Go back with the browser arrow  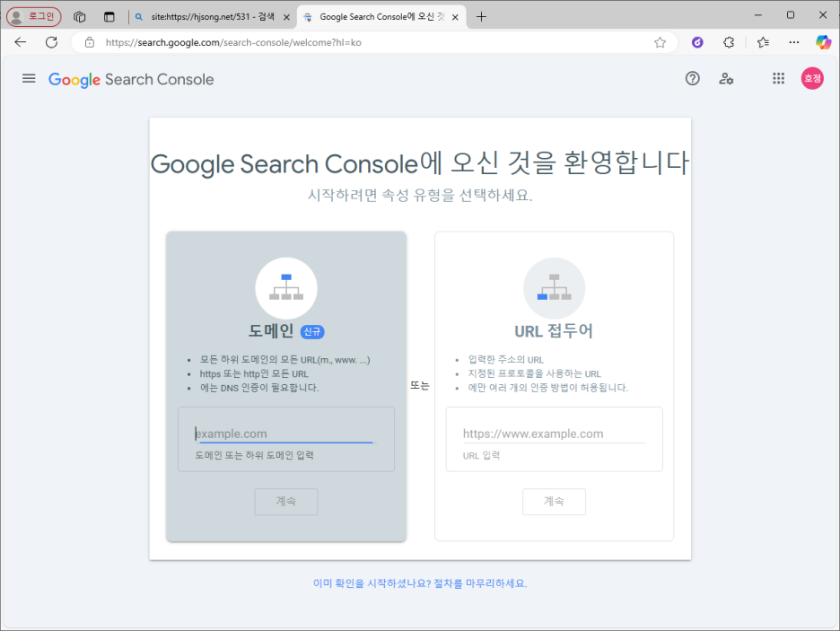pos(21,42)
